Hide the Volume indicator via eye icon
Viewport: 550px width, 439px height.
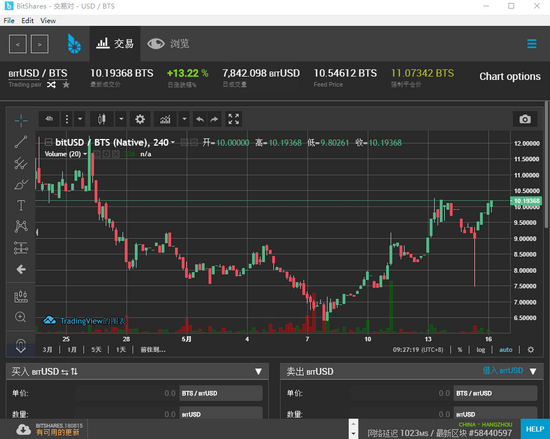pos(98,154)
